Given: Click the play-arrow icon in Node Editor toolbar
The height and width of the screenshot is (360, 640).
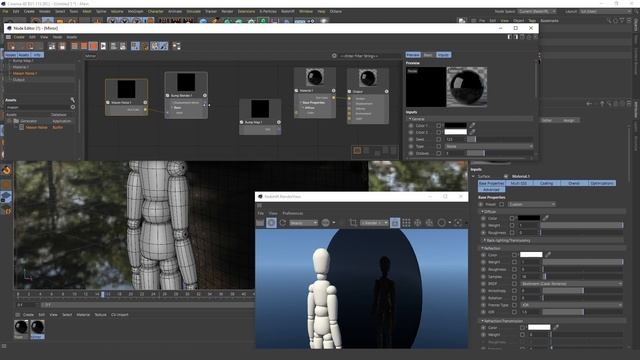Looking at the screenshot, I should pyautogui.click(x=103, y=46).
